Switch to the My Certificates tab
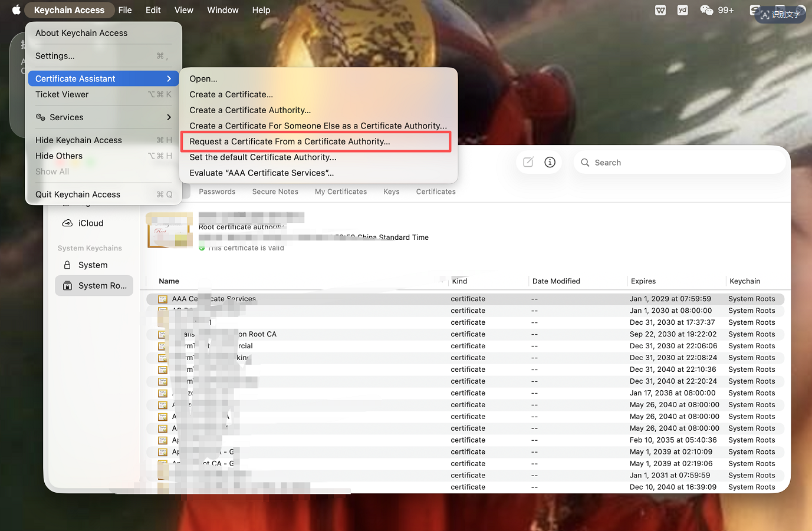This screenshot has height=531, width=812. point(340,192)
